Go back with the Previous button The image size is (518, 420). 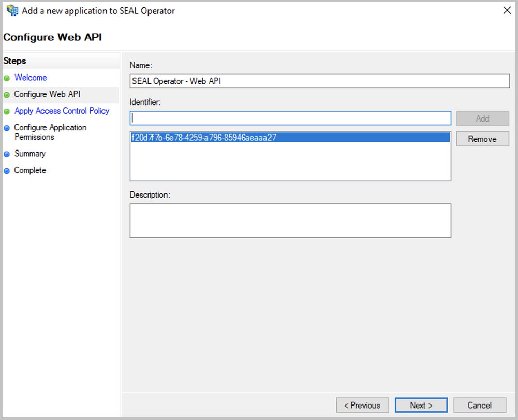tap(362, 405)
